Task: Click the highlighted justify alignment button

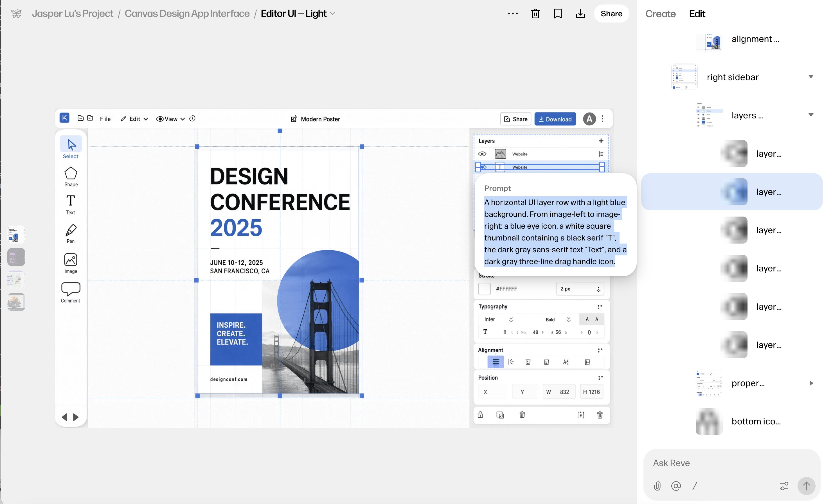Action: [496, 362]
